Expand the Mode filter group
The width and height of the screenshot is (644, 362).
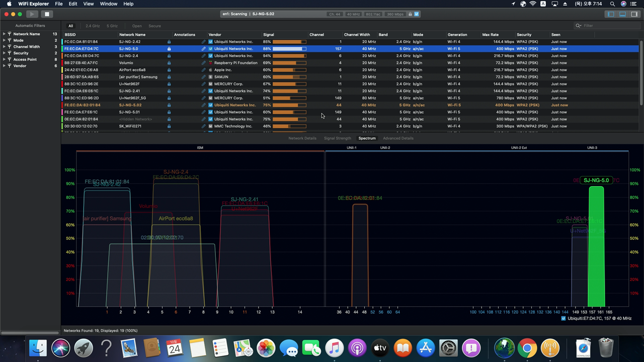[x=4, y=40]
